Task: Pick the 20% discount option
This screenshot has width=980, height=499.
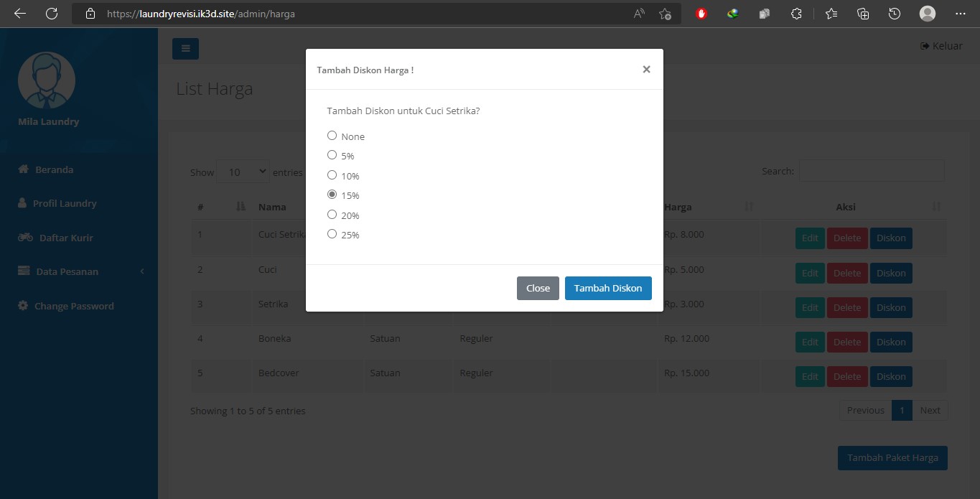Action: pyautogui.click(x=332, y=215)
